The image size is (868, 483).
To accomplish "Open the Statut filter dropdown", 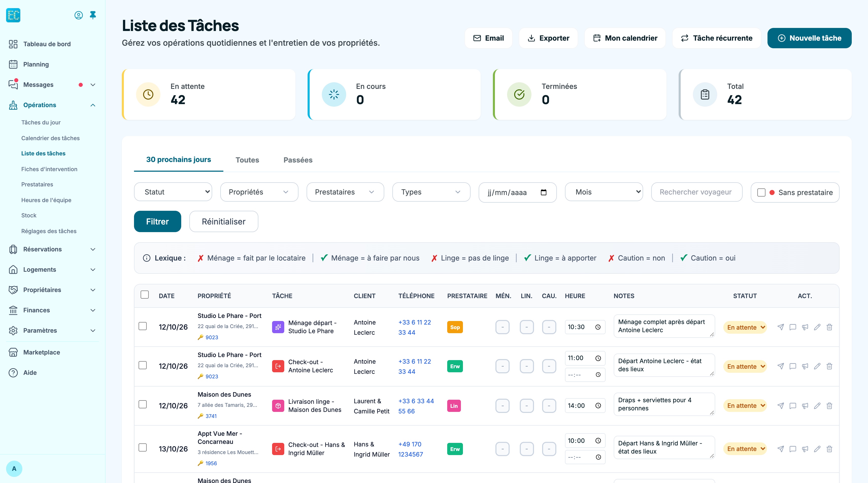I will [x=173, y=192].
